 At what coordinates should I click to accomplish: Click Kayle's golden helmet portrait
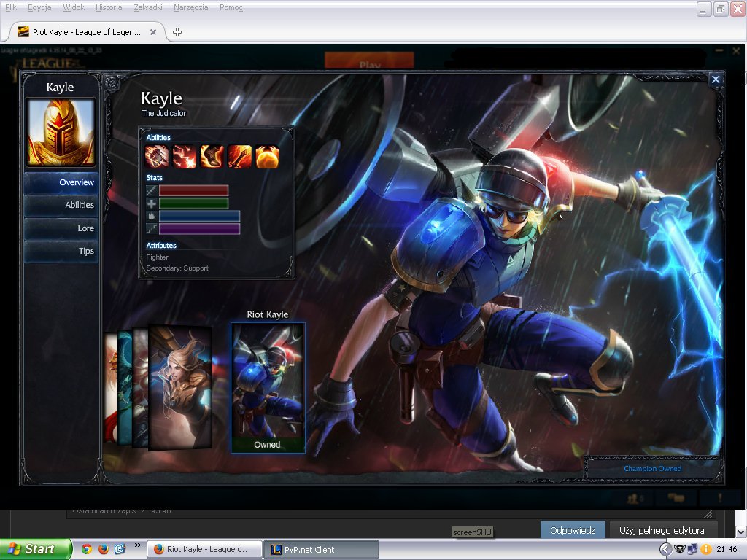point(61,132)
